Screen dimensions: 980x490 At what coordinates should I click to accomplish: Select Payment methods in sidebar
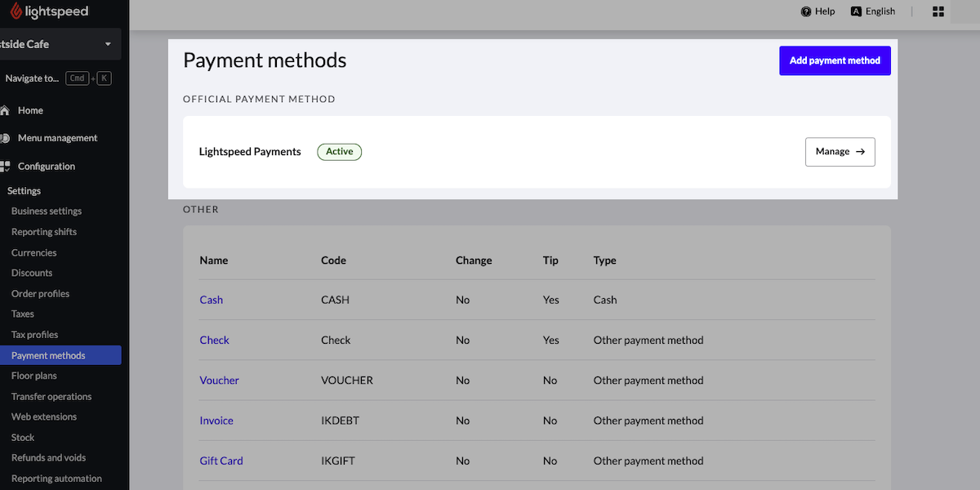click(60, 355)
